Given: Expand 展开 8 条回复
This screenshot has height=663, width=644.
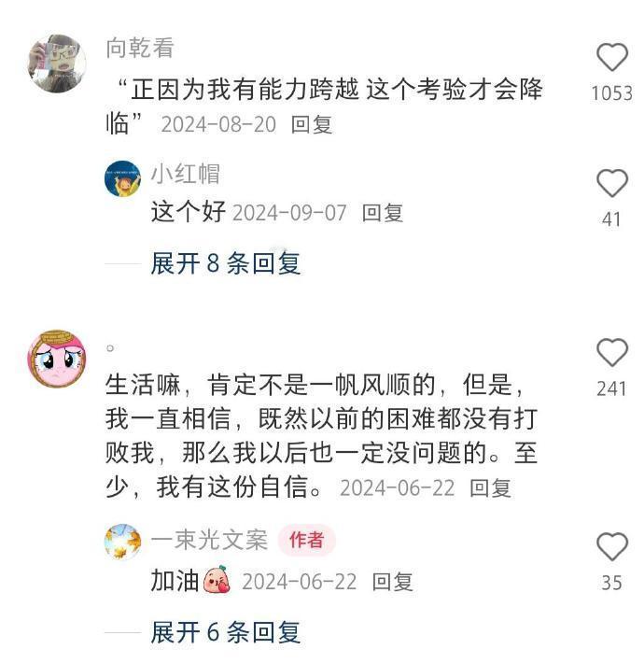Looking at the screenshot, I should pos(226,263).
